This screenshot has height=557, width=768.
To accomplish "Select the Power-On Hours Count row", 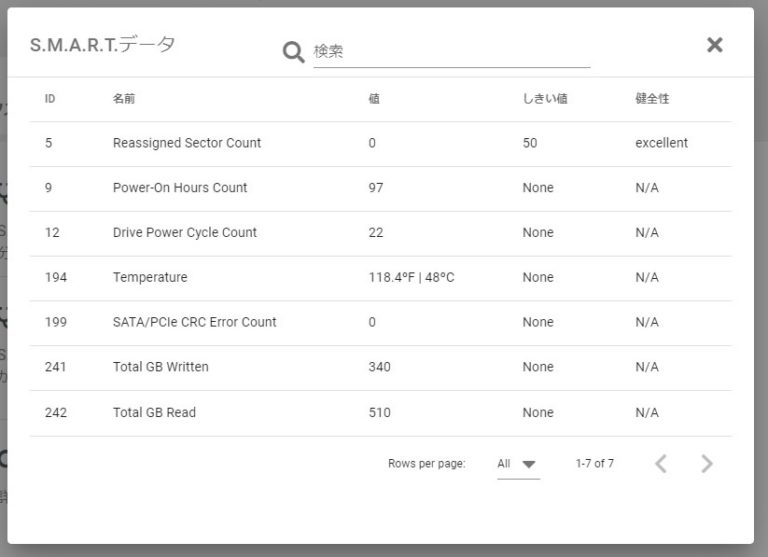I will point(180,188).
